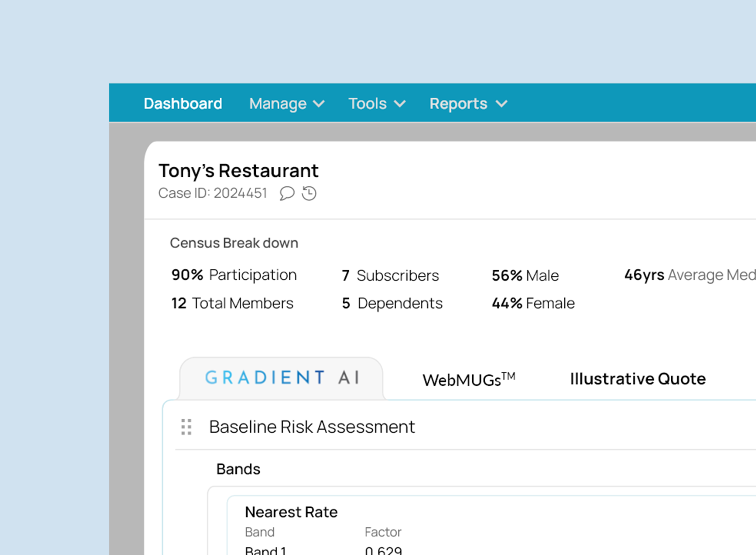756x555 pixels.
Task: Switch to the WebMUGs tab
Action: tap(469, 380)
